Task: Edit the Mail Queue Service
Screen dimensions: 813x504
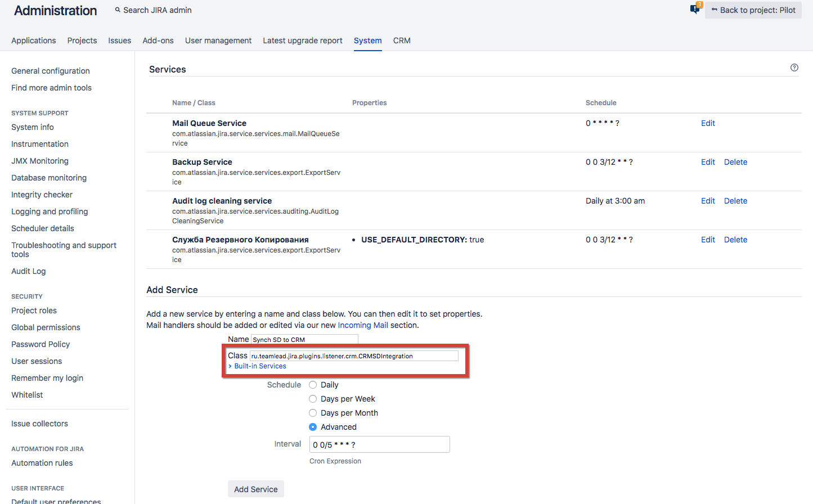Action: coord(708,123)
